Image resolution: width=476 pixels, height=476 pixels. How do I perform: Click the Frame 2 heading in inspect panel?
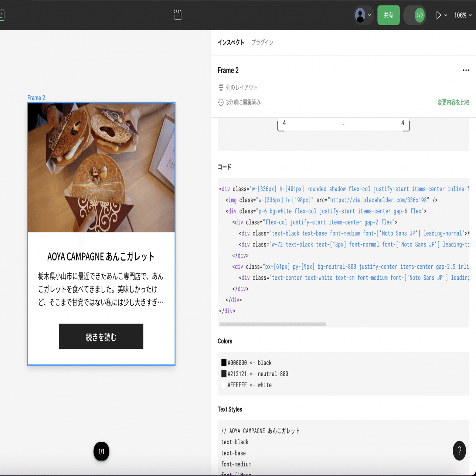[x=228, y=70]
